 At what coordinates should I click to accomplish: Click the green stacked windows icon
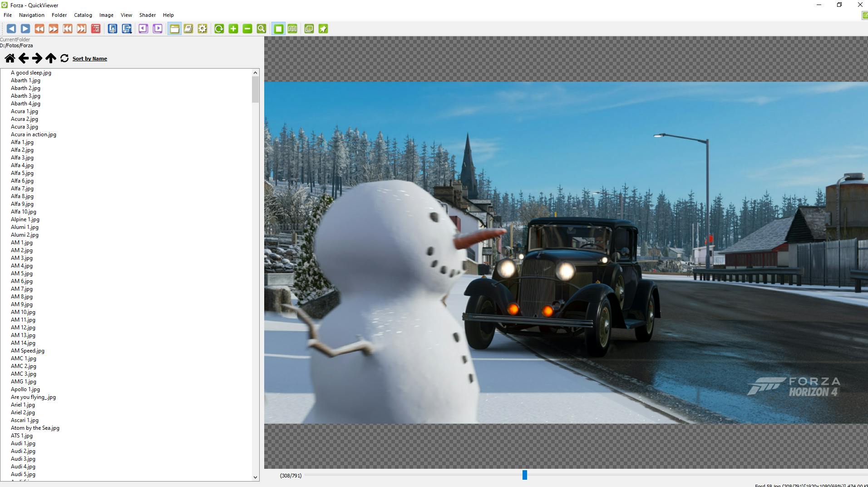coord(309,29)
